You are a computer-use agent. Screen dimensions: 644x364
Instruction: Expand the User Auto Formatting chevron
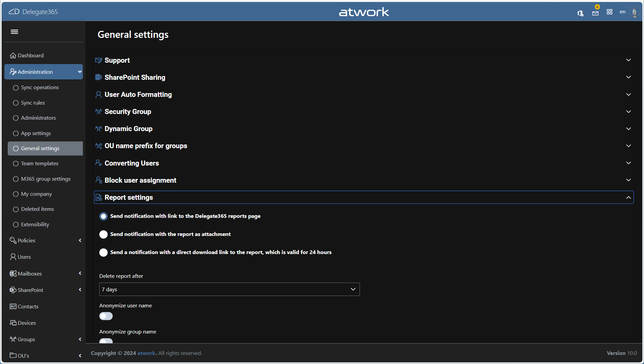[x=629, y=95]
